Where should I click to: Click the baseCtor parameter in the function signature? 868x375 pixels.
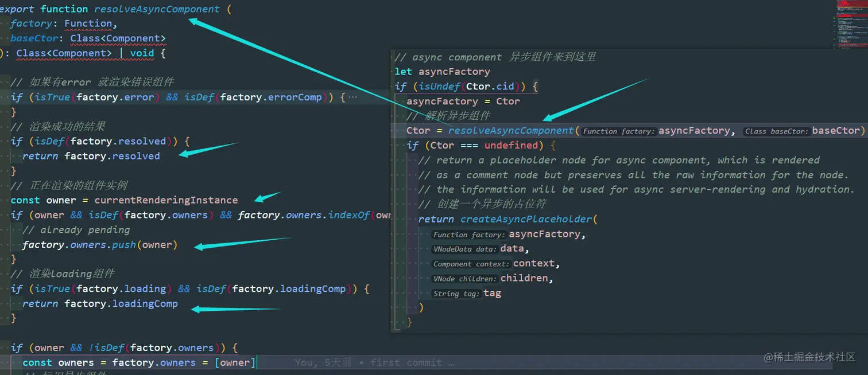(34, 38)
